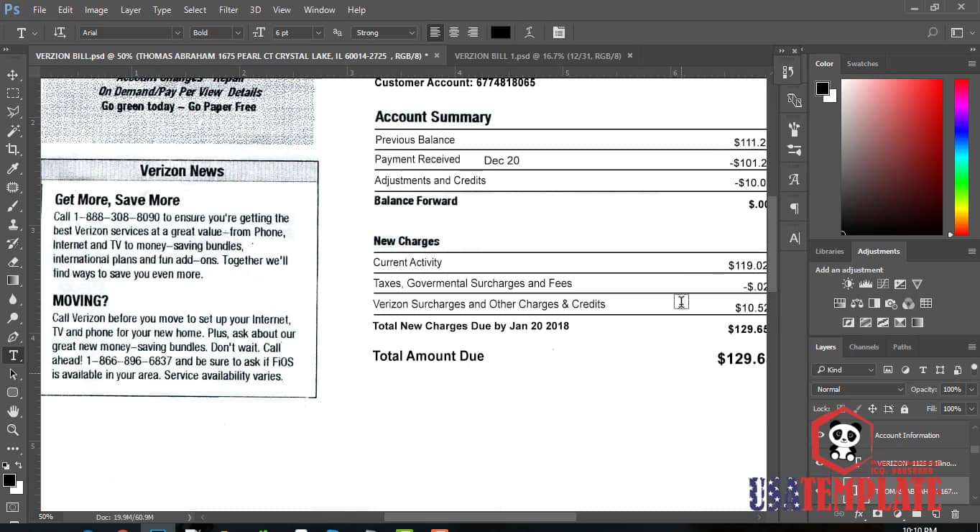Click the center text alignment button

point(454,32)
